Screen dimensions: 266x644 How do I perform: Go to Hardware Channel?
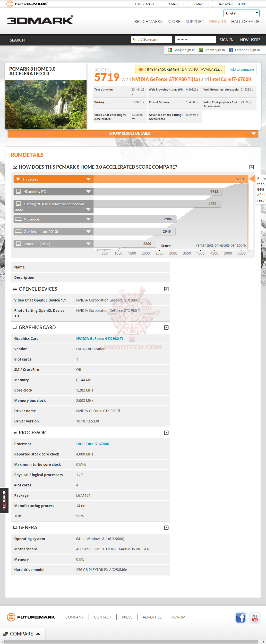click(x=233, y=4)
